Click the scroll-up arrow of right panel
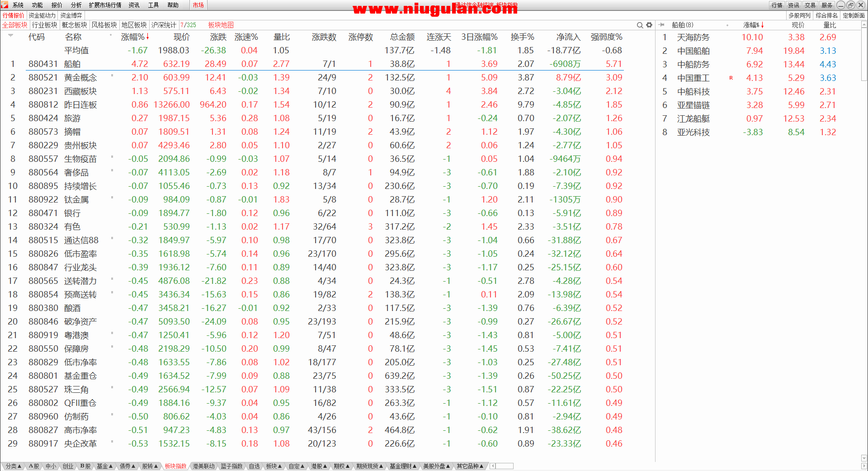Screen dimensions: 868x471 (864, 25)
